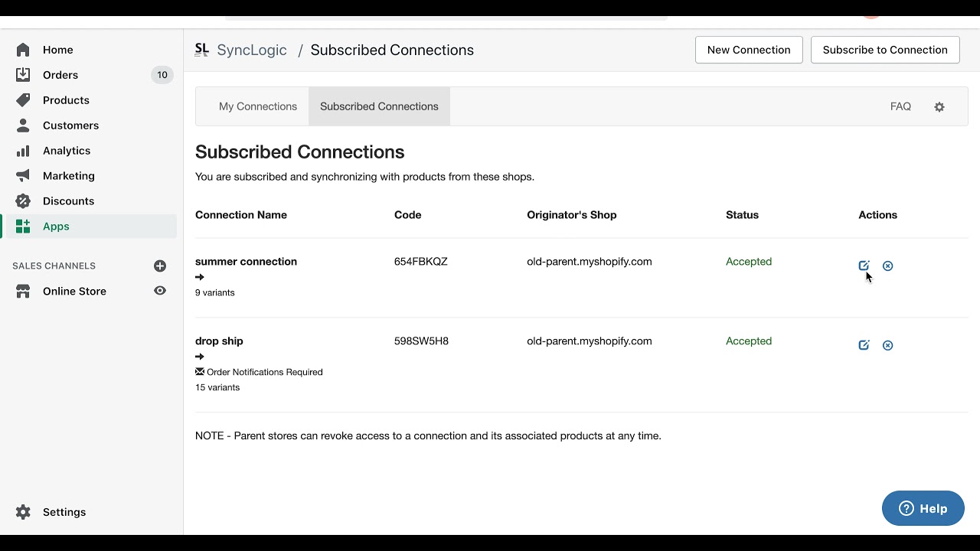980x551 pixels.
Task: Click the Customers person icon
Action: point(23,126)
